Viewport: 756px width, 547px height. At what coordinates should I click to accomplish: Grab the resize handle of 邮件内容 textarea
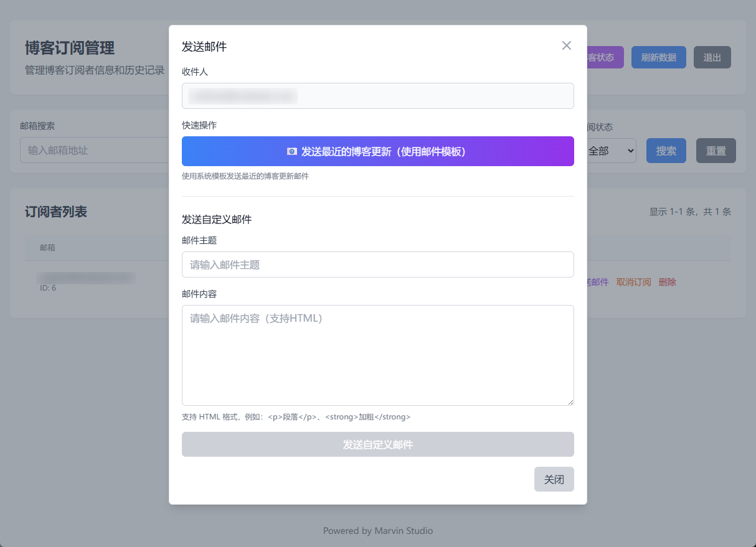pos(570,401)
